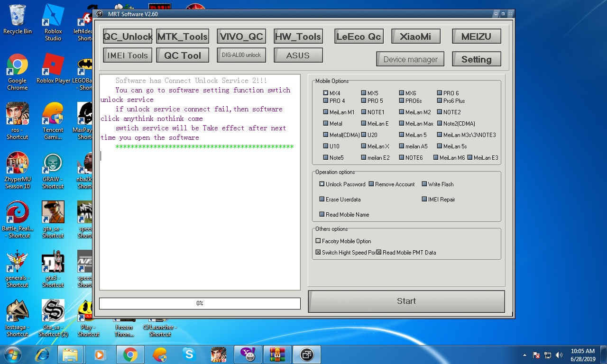607x364 pixels.
Task: Click the 0% progress bar
Action: pos(200,303)
